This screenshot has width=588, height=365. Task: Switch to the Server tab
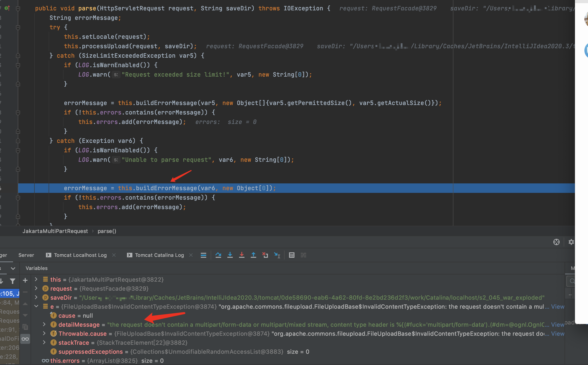pyautogui.click(x=26, y=255)
